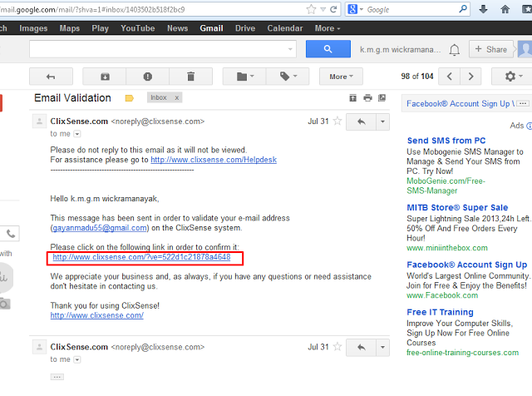This screenshot has height=396, width=532.
Task: Open the toolbar More dropdown
Action: (x=341, y=77)
